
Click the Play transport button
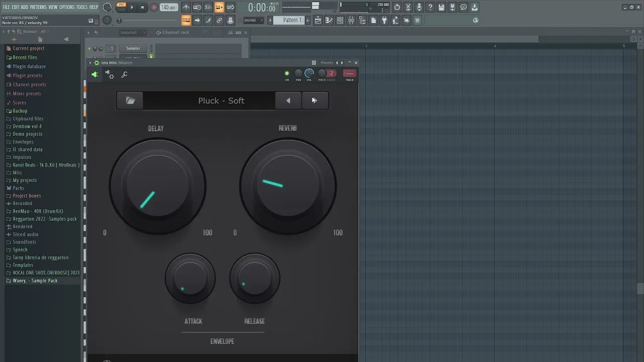pyautogui.click(x=132, y=7)
